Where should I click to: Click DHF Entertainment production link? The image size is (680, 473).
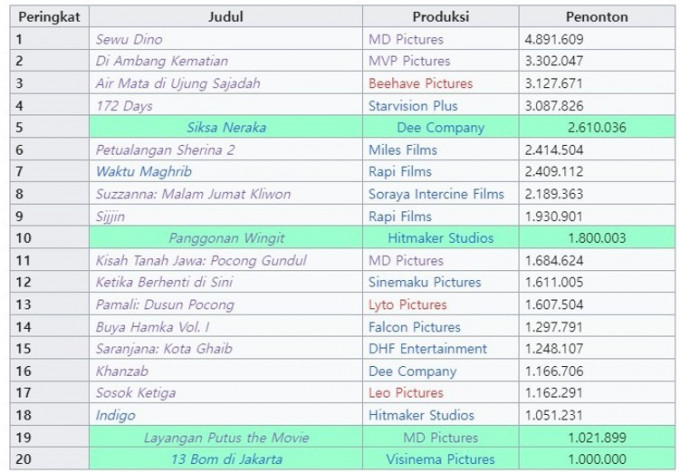(x=427, y=349)
